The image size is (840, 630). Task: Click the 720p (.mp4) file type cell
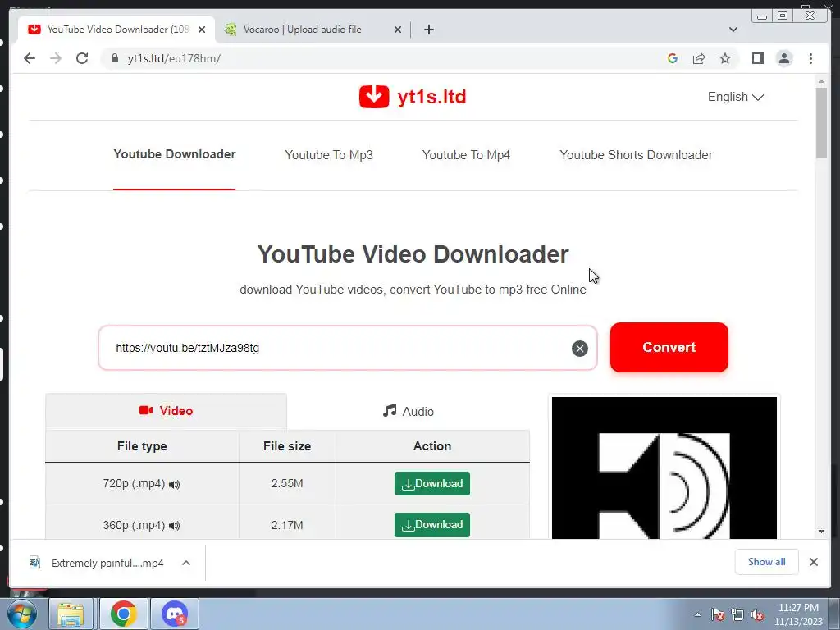click(x=142, y=484)
